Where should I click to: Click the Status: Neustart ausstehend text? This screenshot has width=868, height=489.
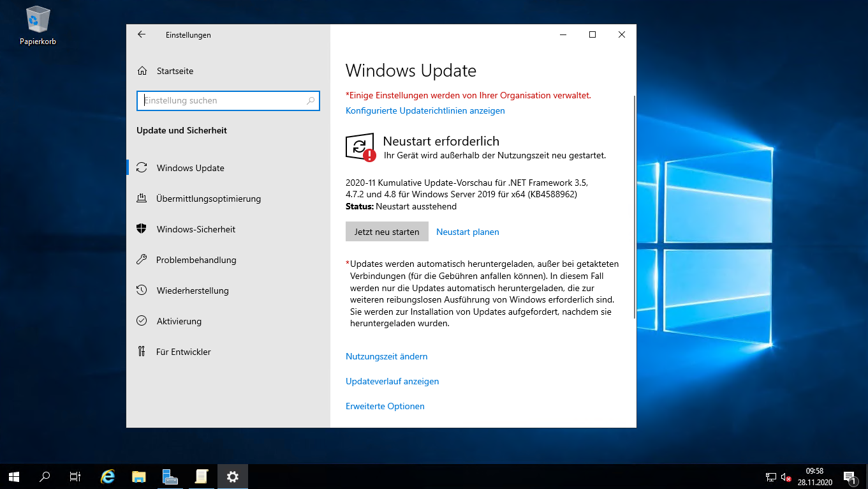401,206
